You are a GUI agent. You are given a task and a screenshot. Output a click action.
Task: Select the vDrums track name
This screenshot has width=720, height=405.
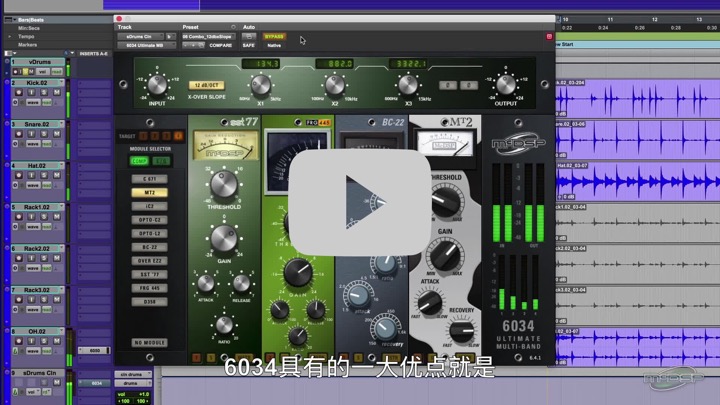pyautogui.click(x=39, y=62)
